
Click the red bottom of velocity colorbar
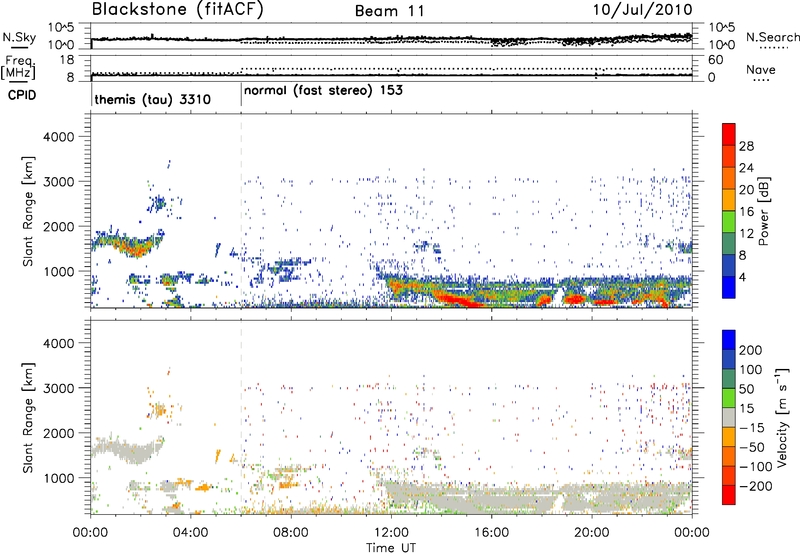tap(729, 495)
